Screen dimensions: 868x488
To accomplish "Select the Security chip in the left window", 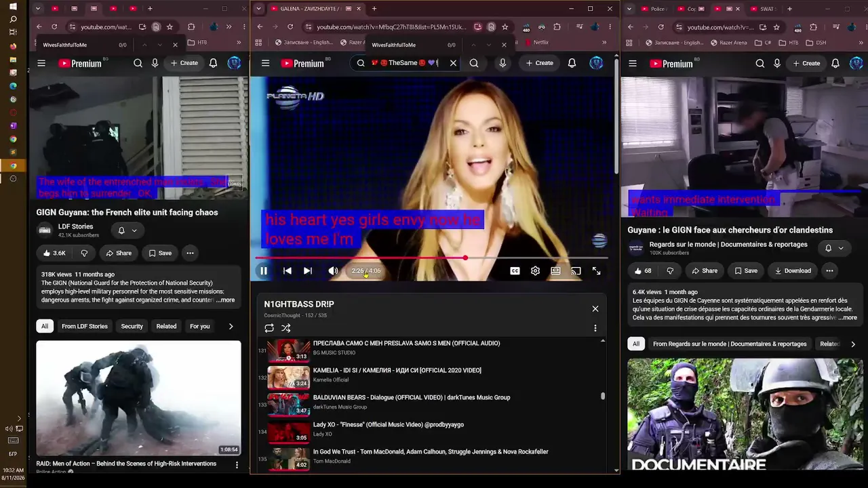I will coord(132,327).
